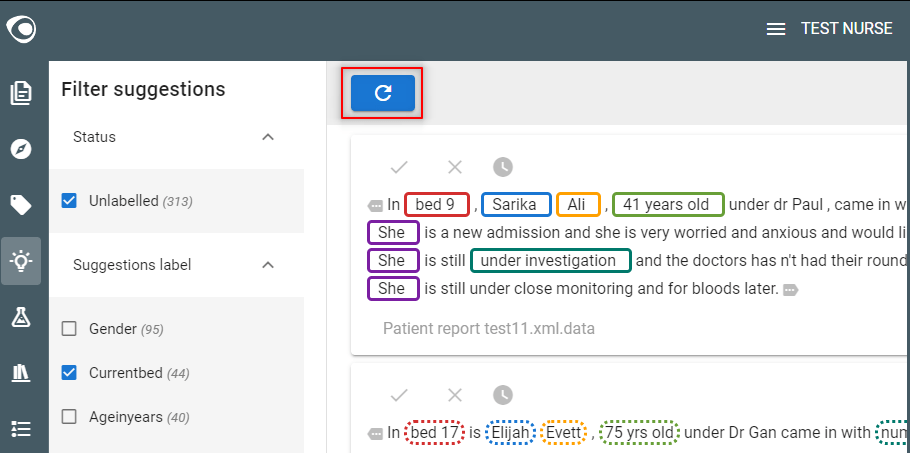Select the tag labels sidebar icon
Screen dimensions: 910x453
[x=21, y=205]
